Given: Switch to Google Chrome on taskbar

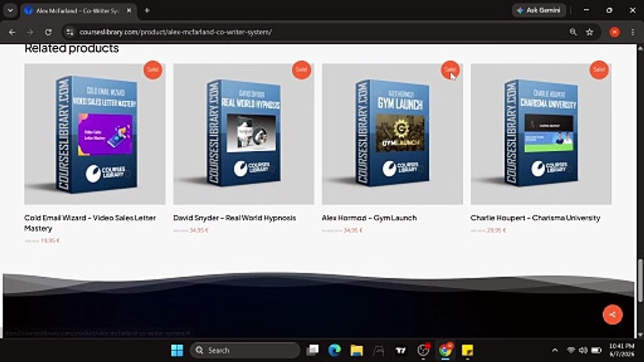Looking at the screenshot, I should click(x=445, y=350).
